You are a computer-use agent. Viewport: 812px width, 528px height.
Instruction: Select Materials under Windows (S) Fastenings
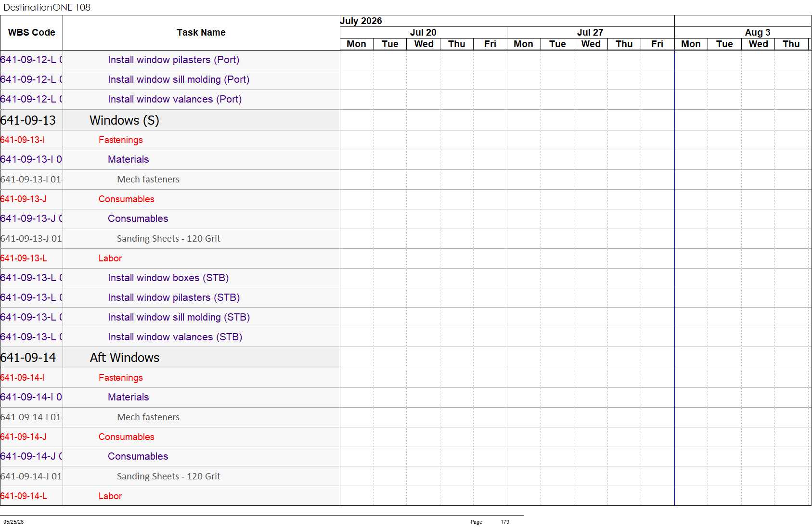tap(128, 159)
